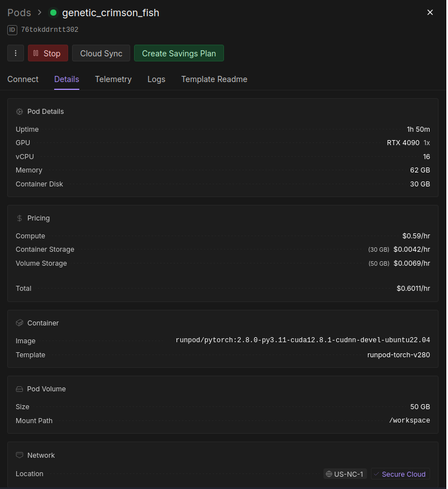
Task: Stop the running pod
Action: click(x=48, y=54)
